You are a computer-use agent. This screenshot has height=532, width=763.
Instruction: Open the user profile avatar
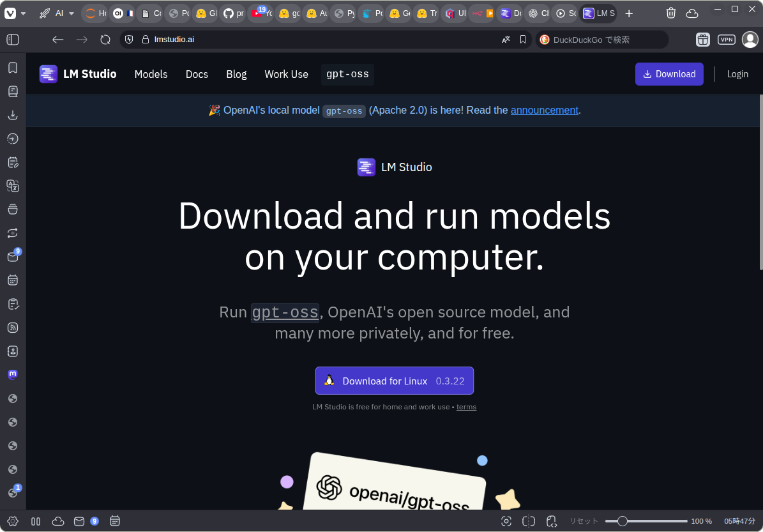[x=750, y=40]
